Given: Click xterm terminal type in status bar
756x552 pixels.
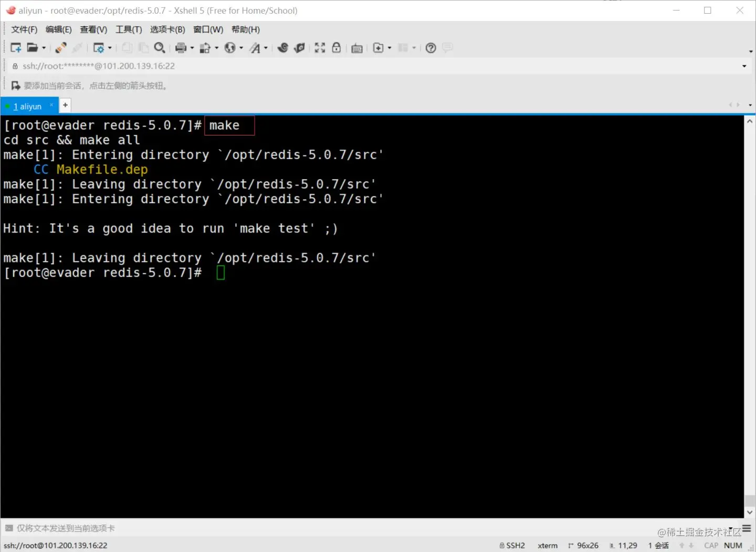Looking at the screenshot, I should coord(548,546).
